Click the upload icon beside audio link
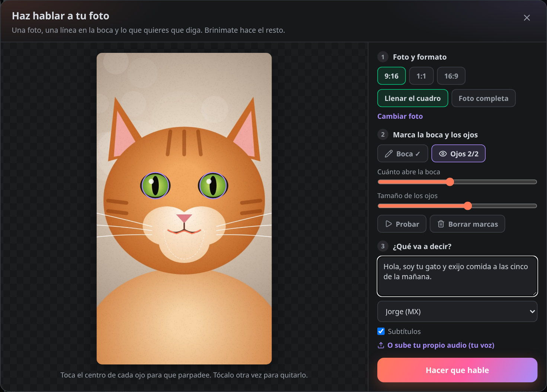Image resolution: width=547 pixels, height=392 pixels. 381,345
